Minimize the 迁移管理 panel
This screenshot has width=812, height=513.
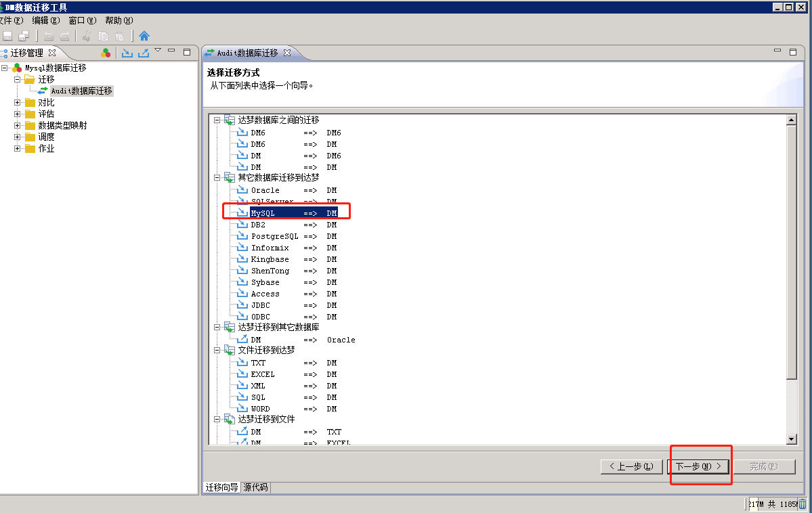point(171,51)
